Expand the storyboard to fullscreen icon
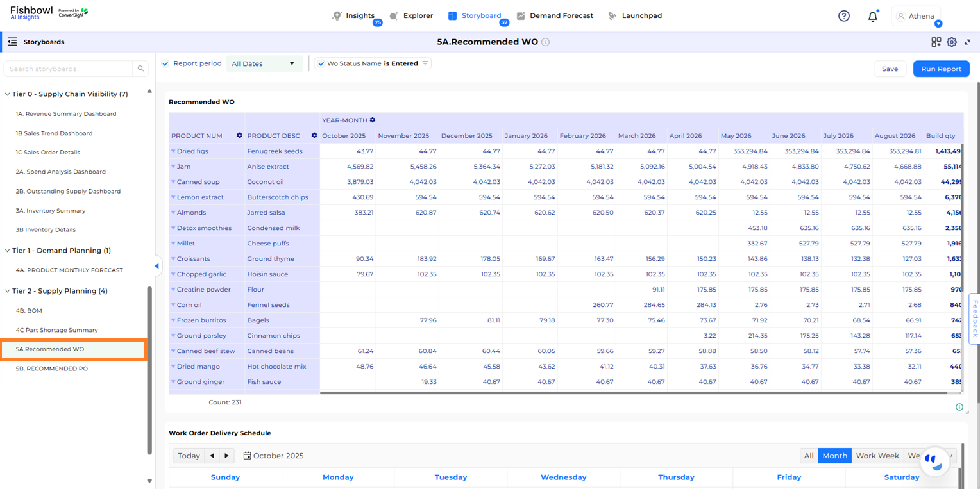Screen dimensions: 980x489 point(968,42)
